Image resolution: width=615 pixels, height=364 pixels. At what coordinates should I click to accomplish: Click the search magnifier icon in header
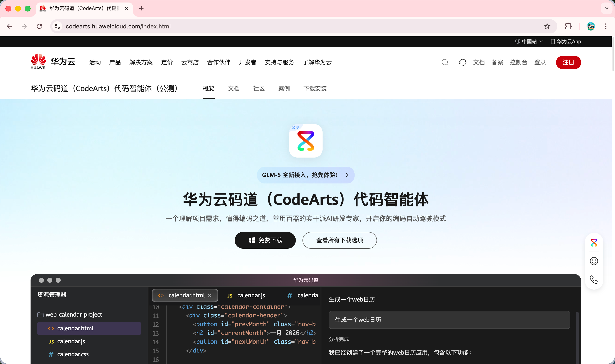pyautogui.click(x=445, y=62)
